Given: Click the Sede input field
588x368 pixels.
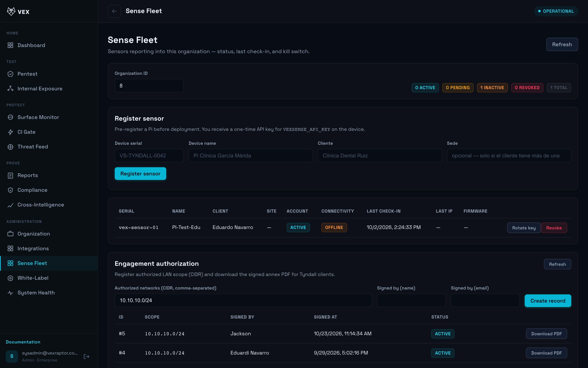Looking at the screenshot, I should point(509,156).
